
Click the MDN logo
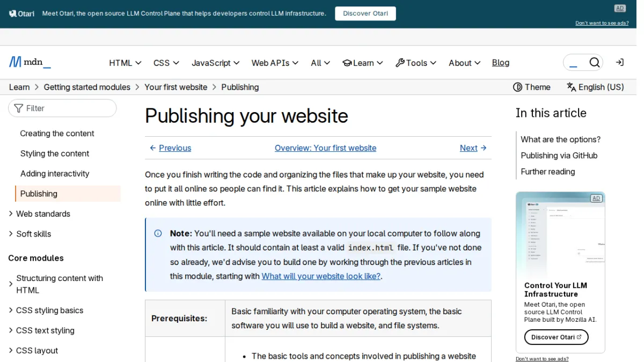30,63
